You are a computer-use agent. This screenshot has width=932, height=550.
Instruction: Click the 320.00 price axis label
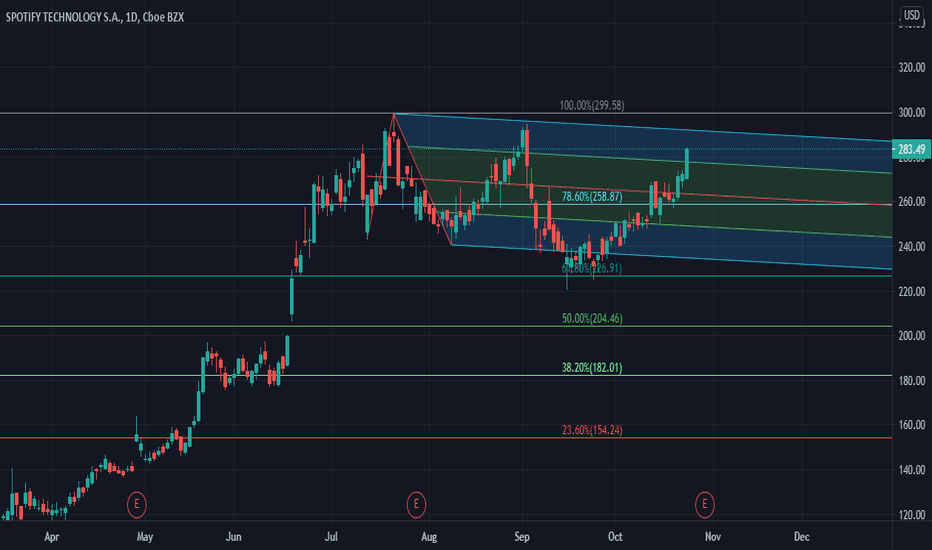(x=911, y=67)
